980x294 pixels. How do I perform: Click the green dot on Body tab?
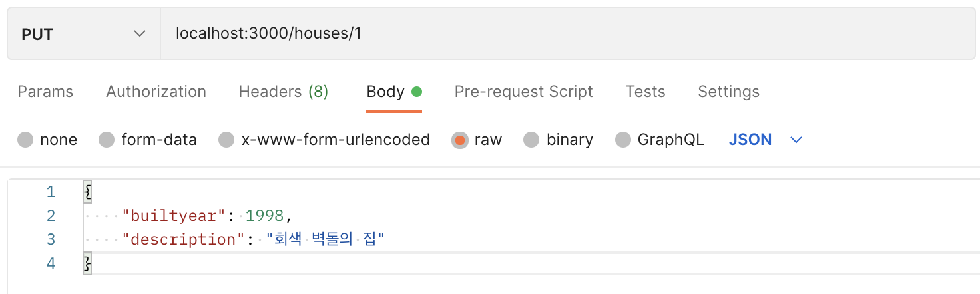(x=417, y=92)
